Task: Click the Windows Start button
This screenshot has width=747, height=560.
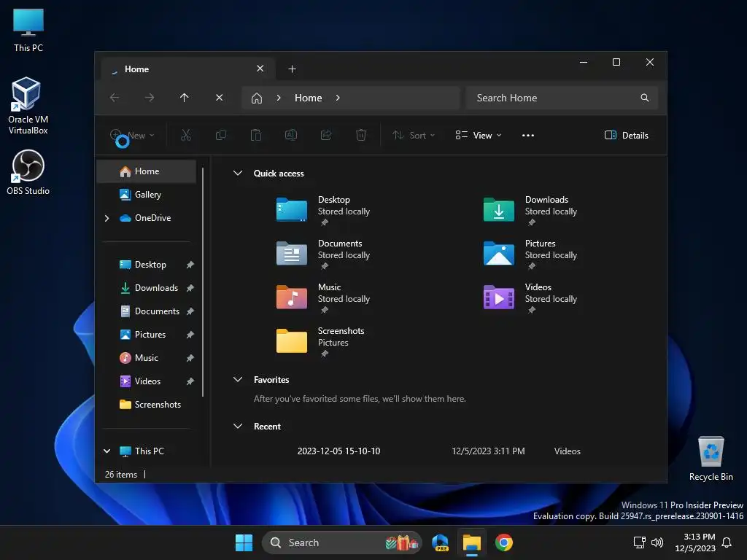Action: (x=244, y=542)
